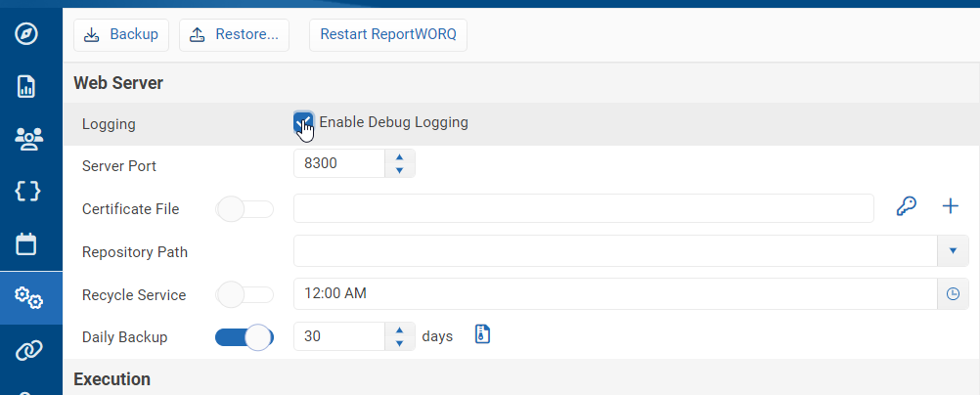The image size is (980, 395).
Task: Open the users group icon in sidebar
Action: (x=27, y=140)
